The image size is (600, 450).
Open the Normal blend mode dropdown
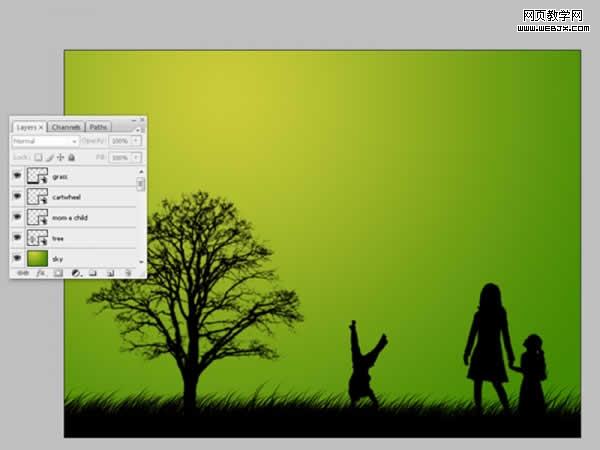(45, 141)
